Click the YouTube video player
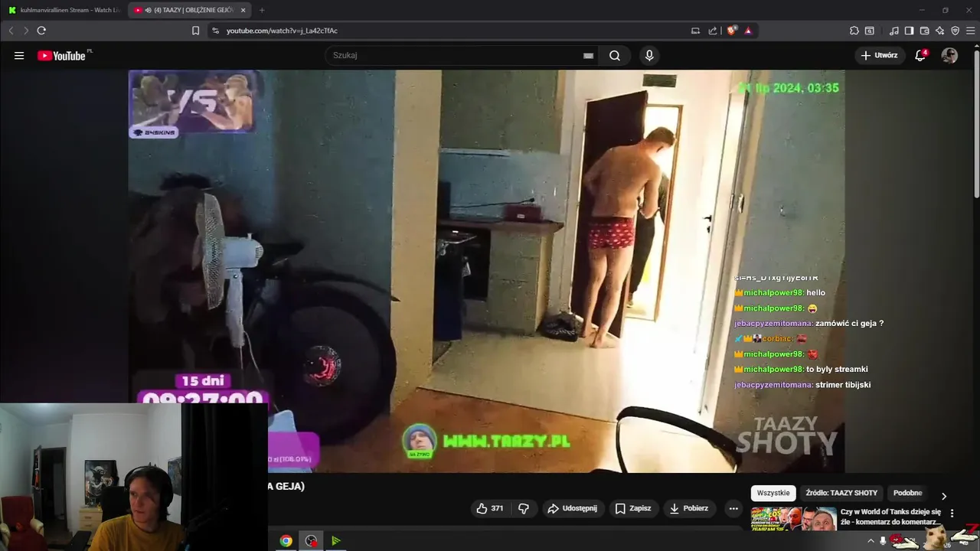 click(x=486, y=271)
